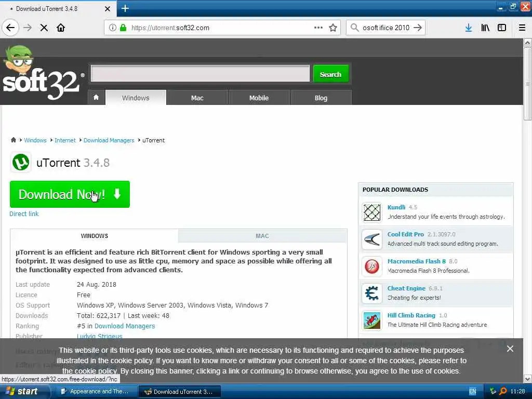Close the Download uTorrent 3.4.8 tab
532x399 pixels.
(108, 9)
